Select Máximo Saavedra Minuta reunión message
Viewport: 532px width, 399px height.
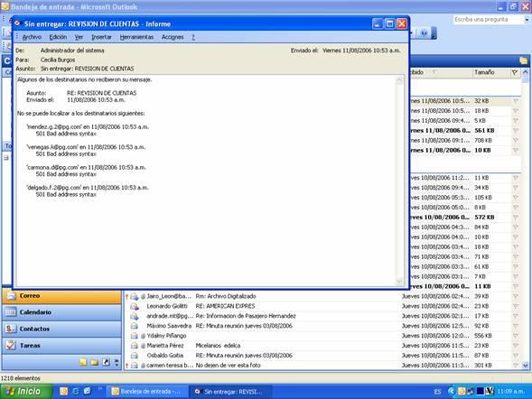pos(322,326)
